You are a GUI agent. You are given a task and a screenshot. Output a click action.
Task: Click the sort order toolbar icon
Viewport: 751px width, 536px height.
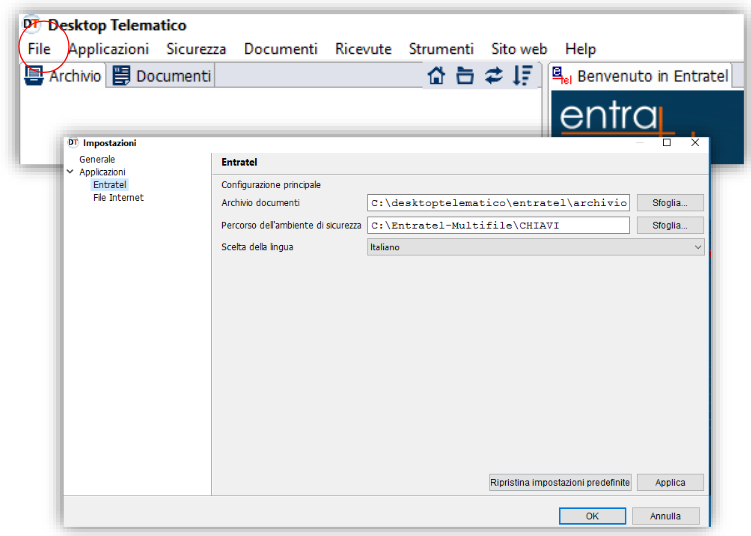point(523,76)
